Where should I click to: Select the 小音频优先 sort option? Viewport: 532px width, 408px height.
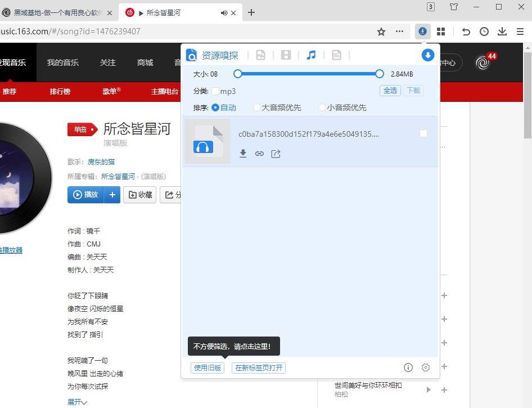click(322, 107)
